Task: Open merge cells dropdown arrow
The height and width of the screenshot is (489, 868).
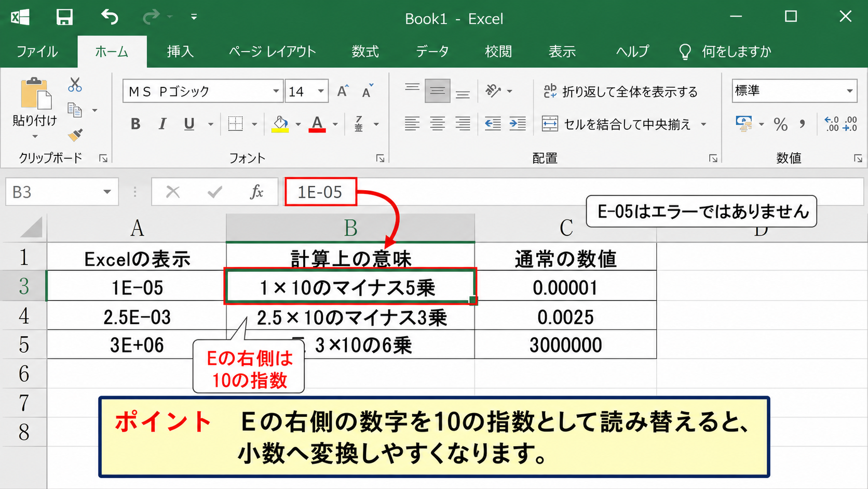Action: click(x=704, y=124)
